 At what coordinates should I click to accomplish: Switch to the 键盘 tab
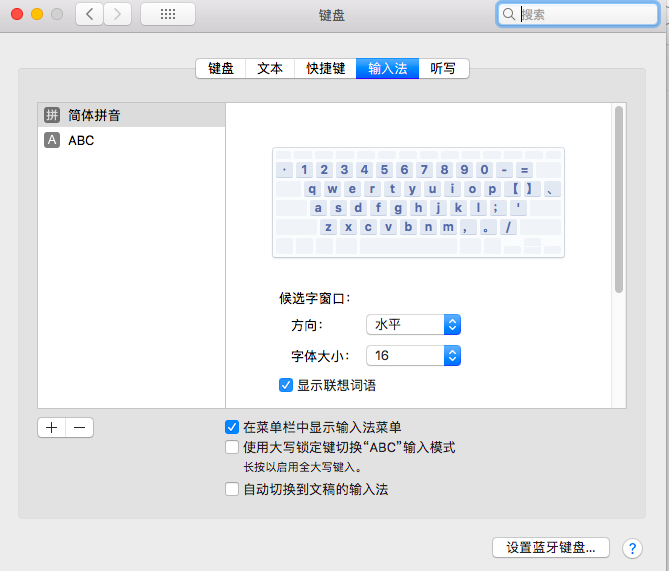click(x=221, y=69)
